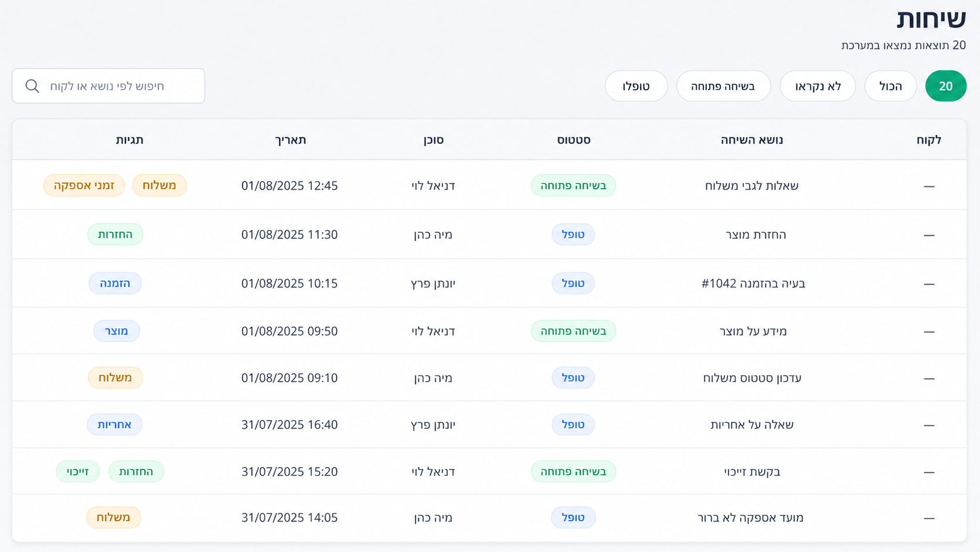Click 'בשיחה פתוחה' status in 'מידע על מוצר' row

[573, 331]
